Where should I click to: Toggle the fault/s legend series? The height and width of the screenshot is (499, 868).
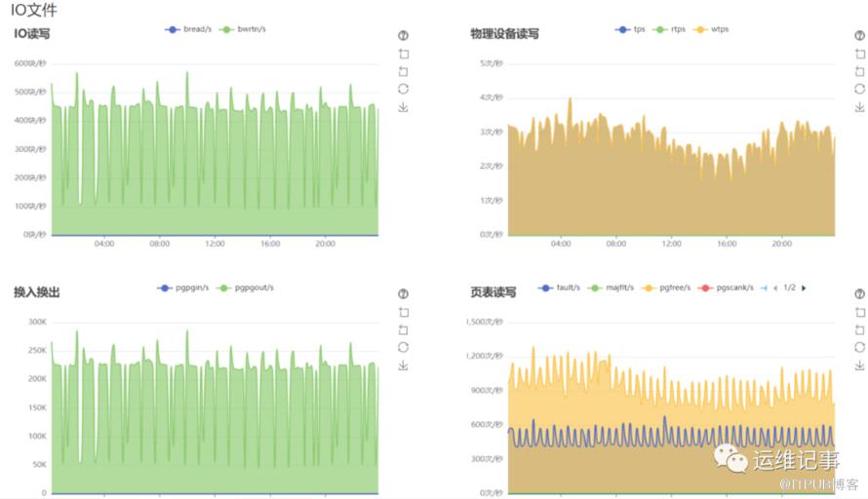(x=559, y=288)
